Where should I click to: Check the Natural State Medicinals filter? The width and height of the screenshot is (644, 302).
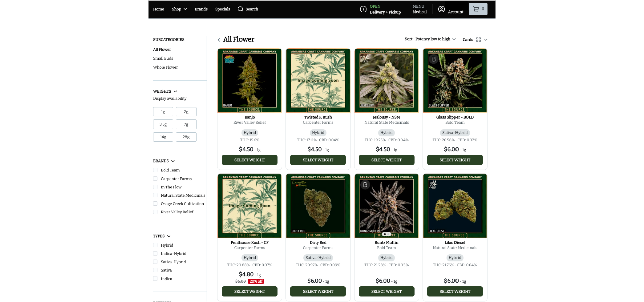pos(155,195)
